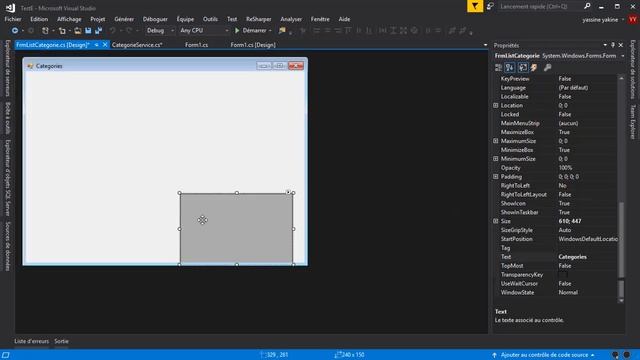Expand the MaximumSize property
Image resolution: width=640 pixels, height=360 pixels.
pyautogui.click(x=496, y=141)
